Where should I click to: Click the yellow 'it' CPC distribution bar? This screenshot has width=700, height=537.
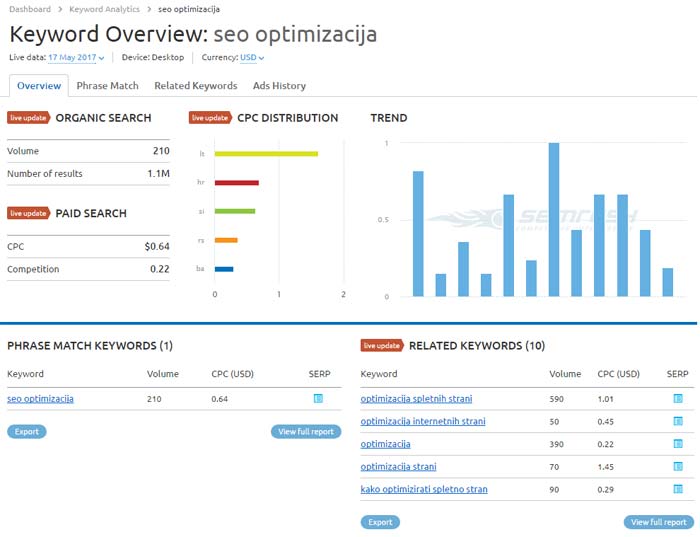pyautogui.click(x=266, y=154)
